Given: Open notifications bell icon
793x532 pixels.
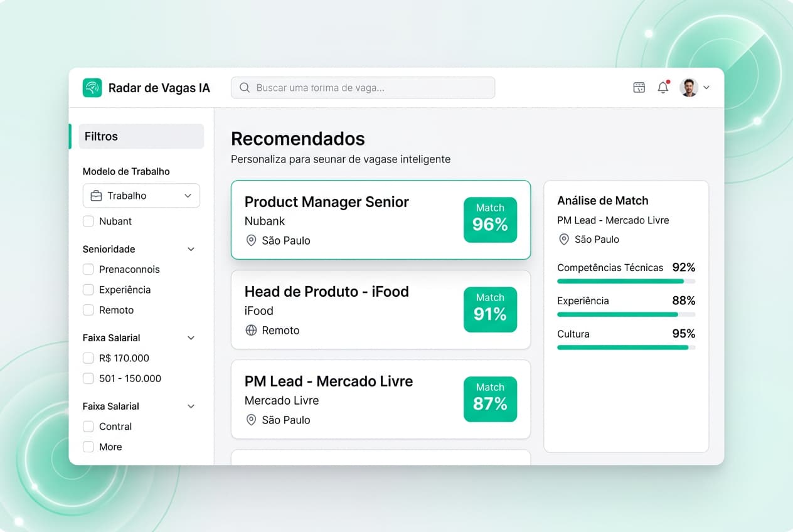Looking at the screenshot, I should click(x=663, y=88).
